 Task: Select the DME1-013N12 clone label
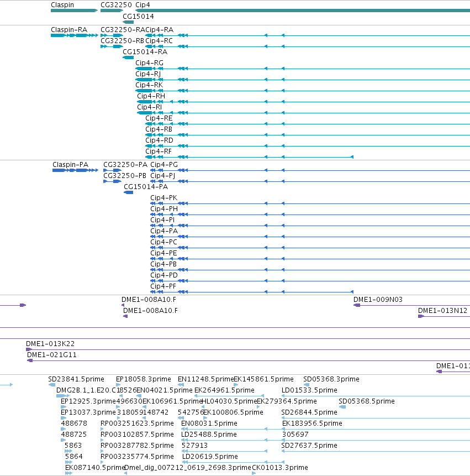(443, 311)
